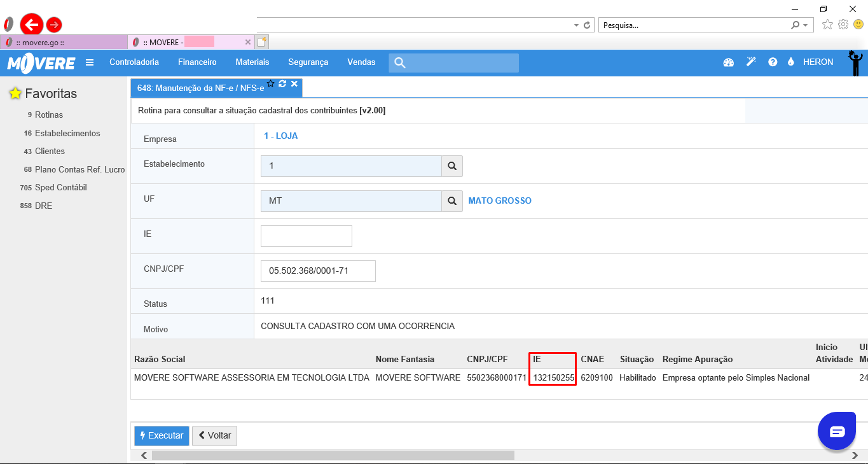
Task: Click the water drop theme icon
Action: pos(791,62)
